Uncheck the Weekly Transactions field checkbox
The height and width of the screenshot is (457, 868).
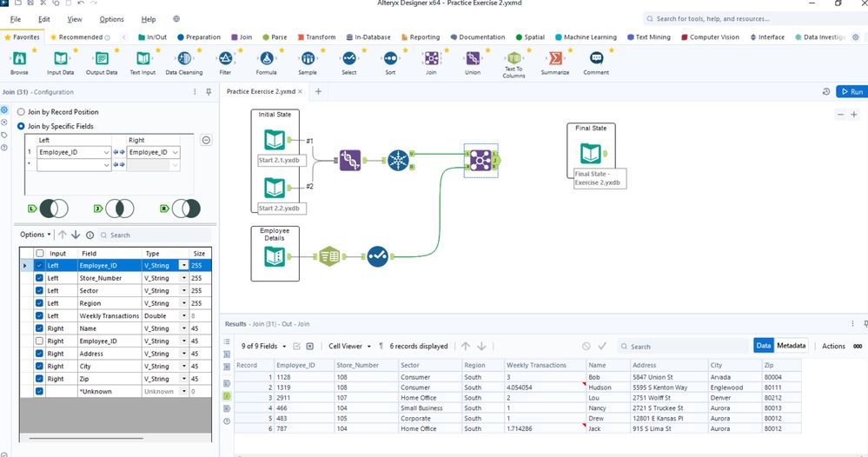pos(39,316)
